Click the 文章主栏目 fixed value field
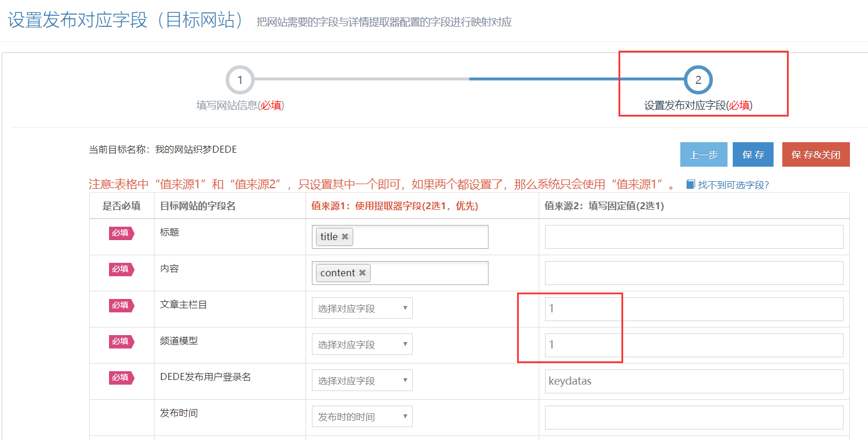 point(694,309)
